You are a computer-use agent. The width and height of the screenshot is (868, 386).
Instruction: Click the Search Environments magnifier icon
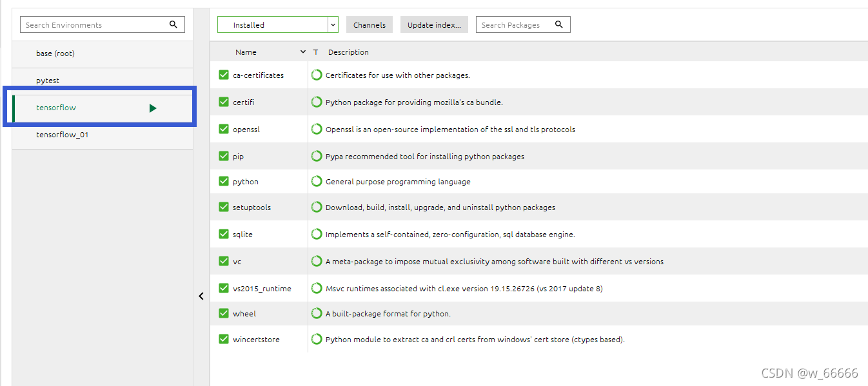pos(173,24)
